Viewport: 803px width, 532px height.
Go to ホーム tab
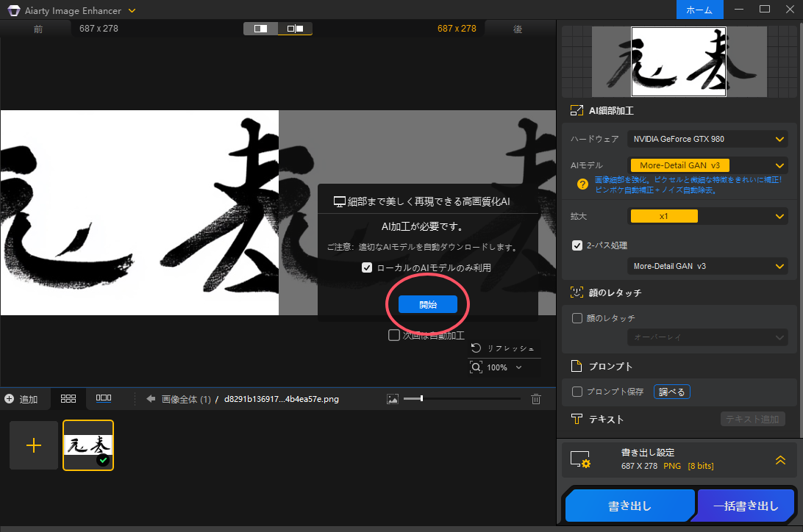(699, 10)
